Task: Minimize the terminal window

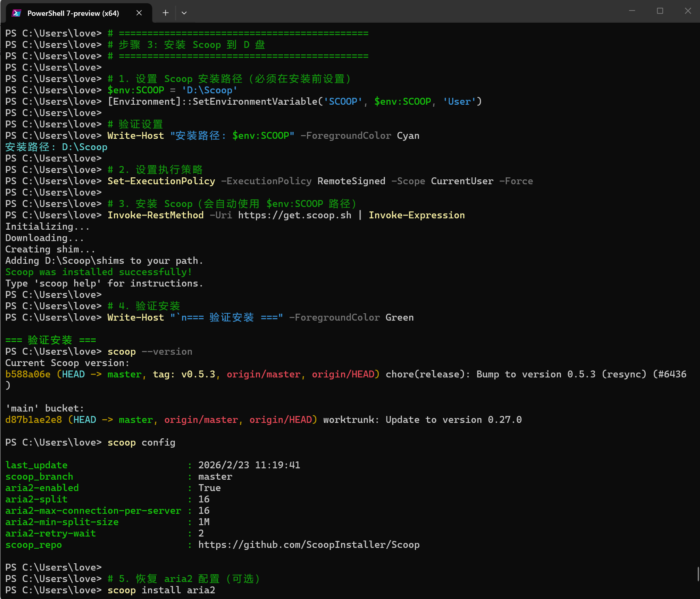Action: (x=632, y=11)
